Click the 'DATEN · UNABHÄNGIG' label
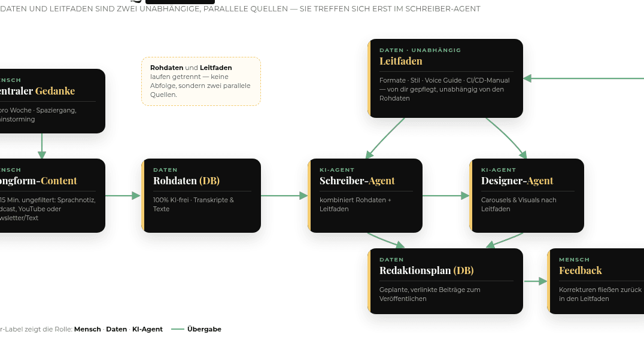 [420, 50]
